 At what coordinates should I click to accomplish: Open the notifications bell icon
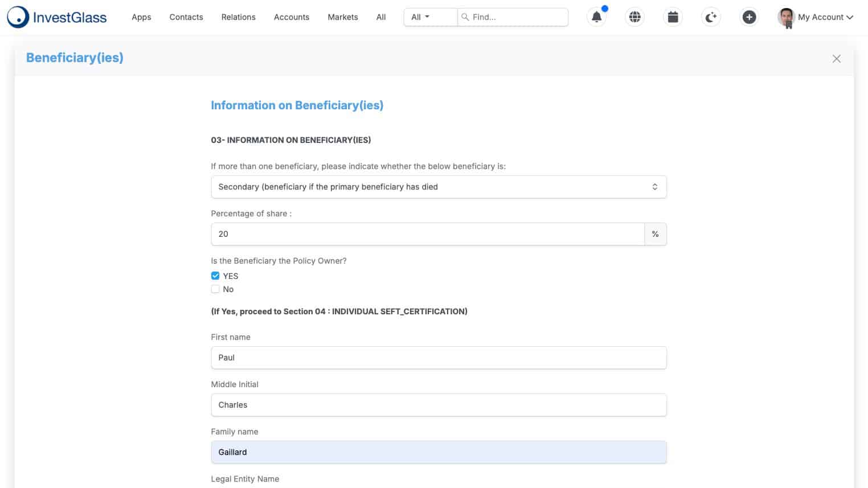tap(596, 17)
